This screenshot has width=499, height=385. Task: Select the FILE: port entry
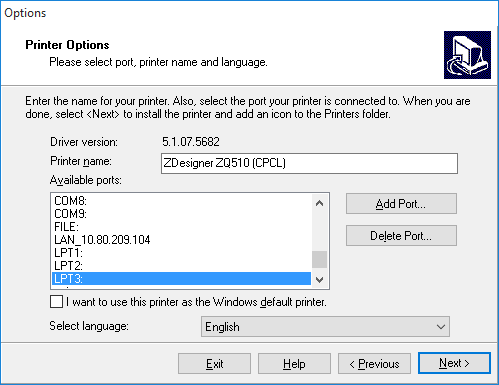(x=181, y=227)
